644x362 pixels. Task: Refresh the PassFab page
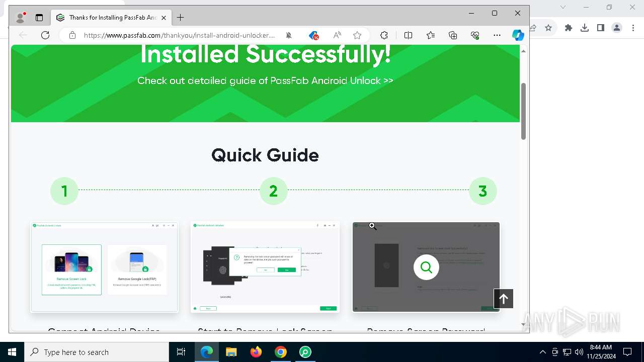(45, 35)
